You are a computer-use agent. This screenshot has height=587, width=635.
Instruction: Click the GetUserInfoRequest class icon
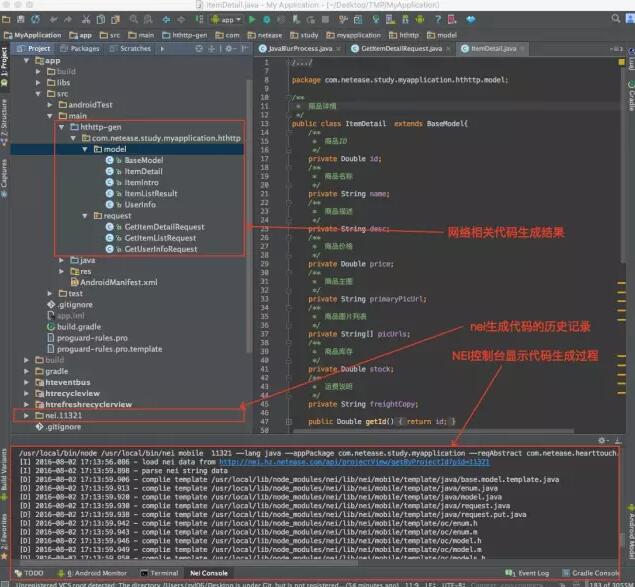point(109,249)
